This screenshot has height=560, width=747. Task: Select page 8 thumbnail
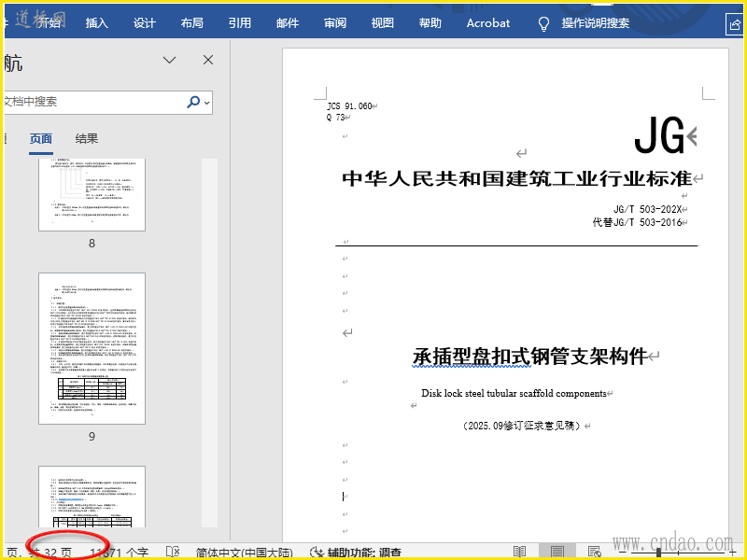point(92,195)
